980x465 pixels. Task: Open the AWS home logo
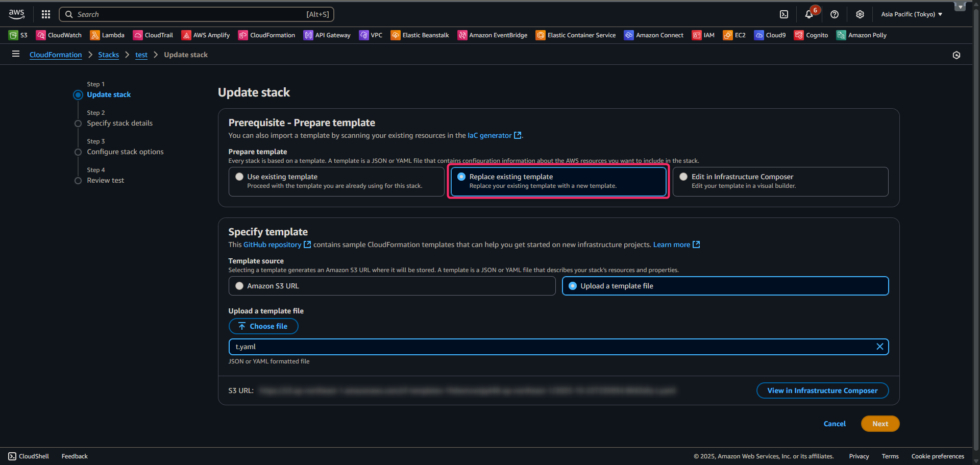tap(16, 14)
